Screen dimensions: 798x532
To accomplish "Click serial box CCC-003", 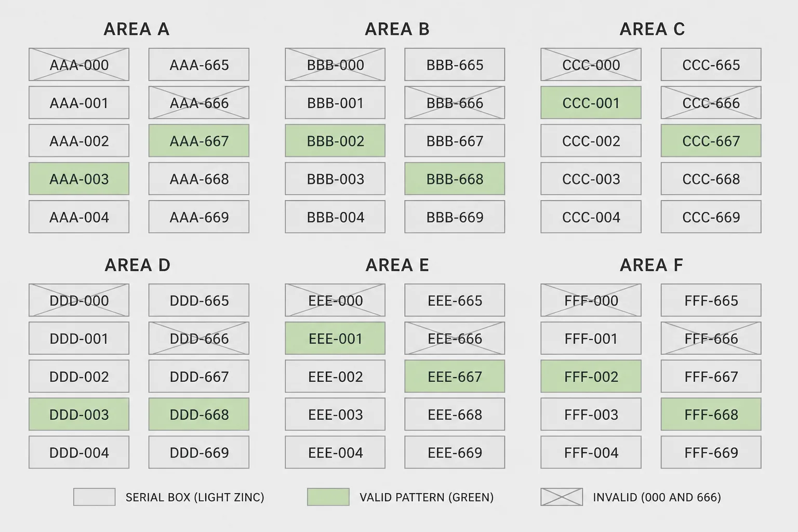I will point(591,179).
